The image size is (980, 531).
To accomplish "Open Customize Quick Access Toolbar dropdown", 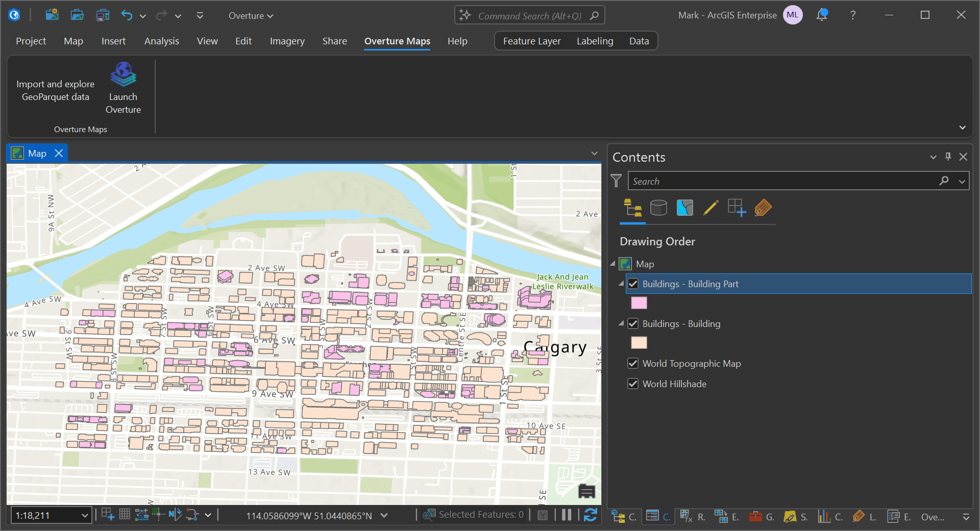I will tap(200, 16).
